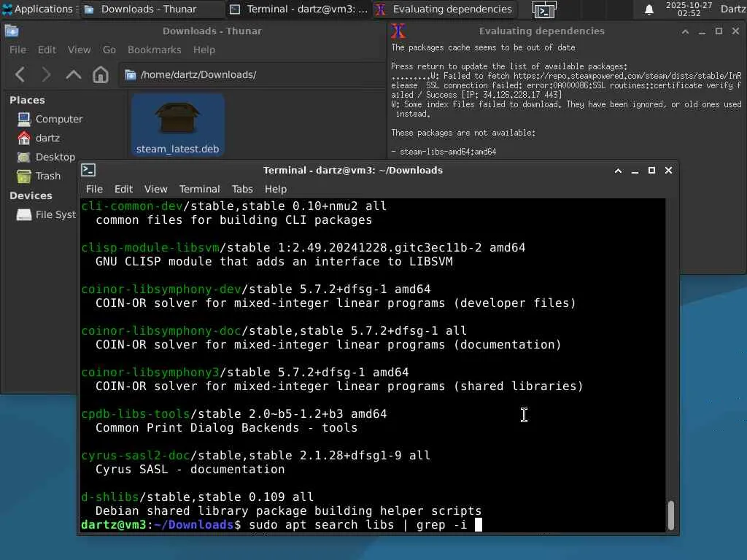Open Thunar View menu
Image resolution: width=747 pixels, height=560 pixels.
tap(79, 50)
